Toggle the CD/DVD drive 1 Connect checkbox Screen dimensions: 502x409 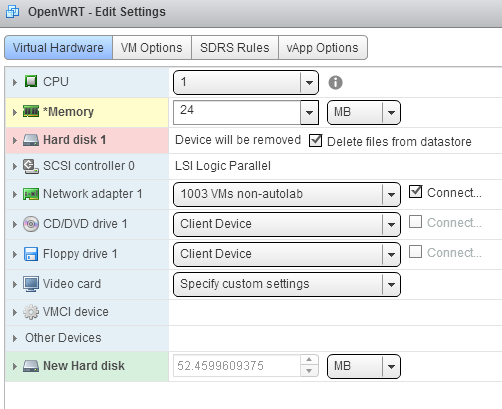pyautogui.click(x=415, y=222)
